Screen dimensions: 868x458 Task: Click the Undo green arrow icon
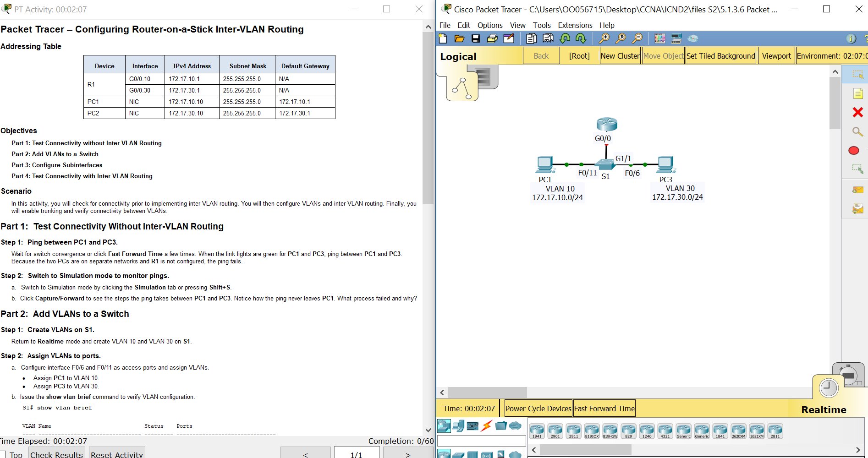[x=565, y=39]
